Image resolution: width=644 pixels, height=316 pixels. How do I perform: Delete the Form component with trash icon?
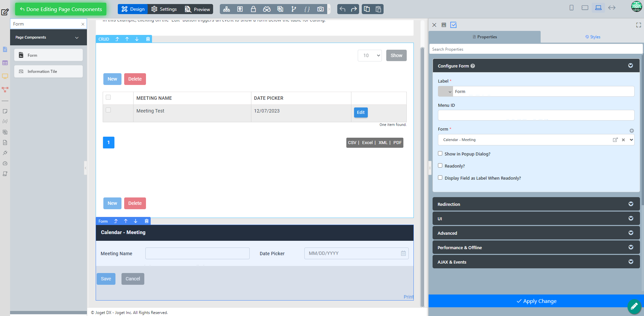[x=146, y=221]
